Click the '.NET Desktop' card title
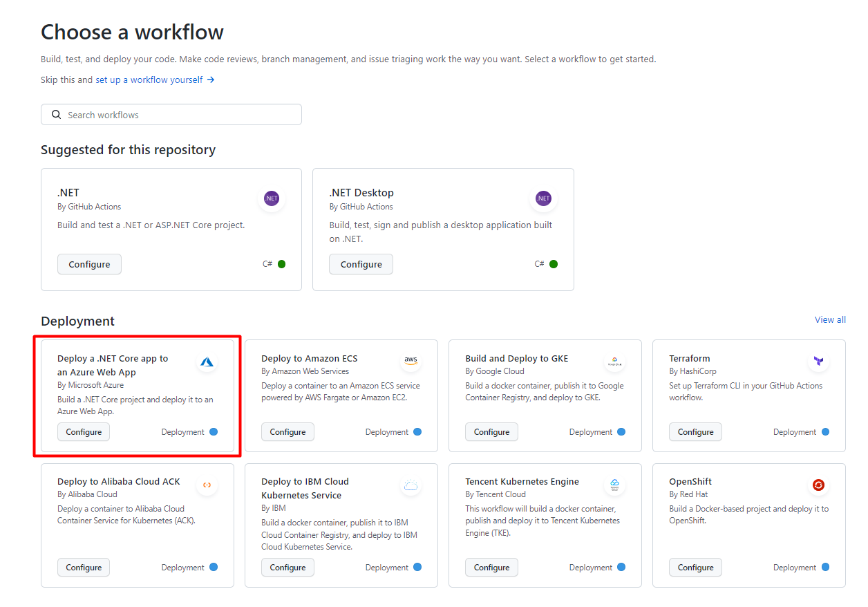This screenshot has width=868, height=607. point(361,193)
